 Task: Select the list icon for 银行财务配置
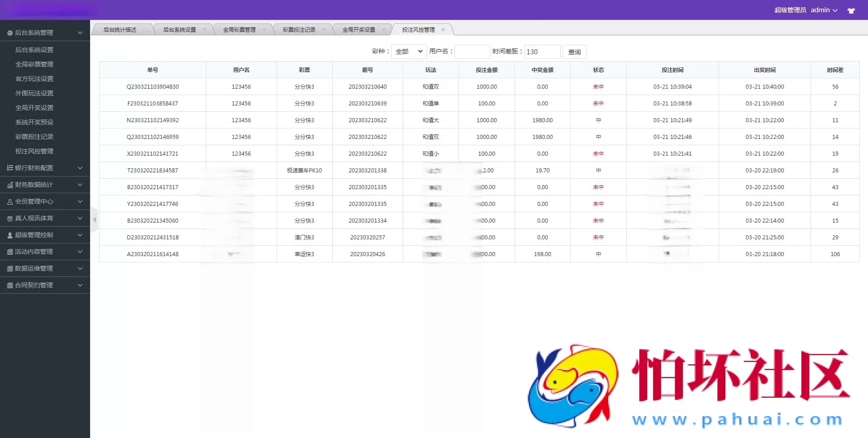[10, 168]
